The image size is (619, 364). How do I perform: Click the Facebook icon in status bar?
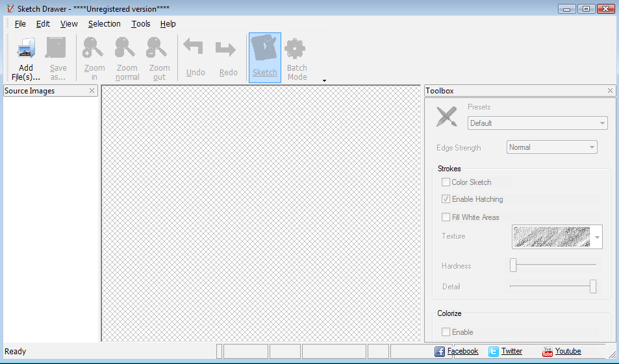440,352
